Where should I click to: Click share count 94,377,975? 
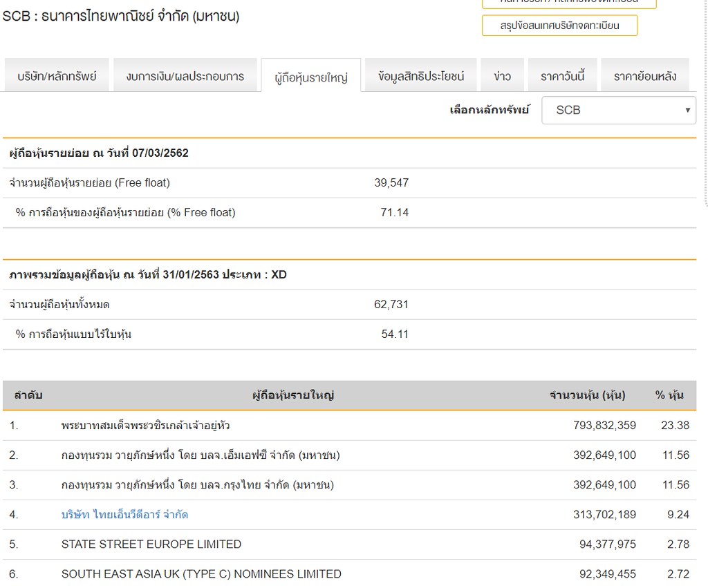(608, 544)
